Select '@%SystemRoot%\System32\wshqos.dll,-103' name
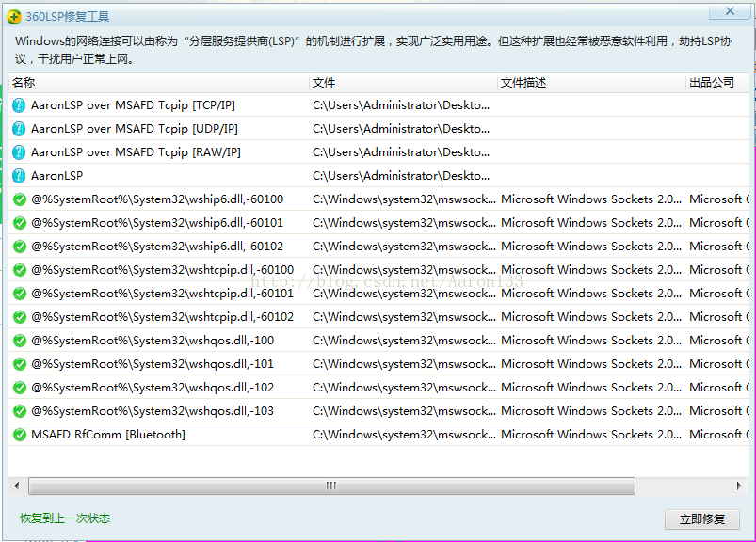756x542 pixels. 153,411
